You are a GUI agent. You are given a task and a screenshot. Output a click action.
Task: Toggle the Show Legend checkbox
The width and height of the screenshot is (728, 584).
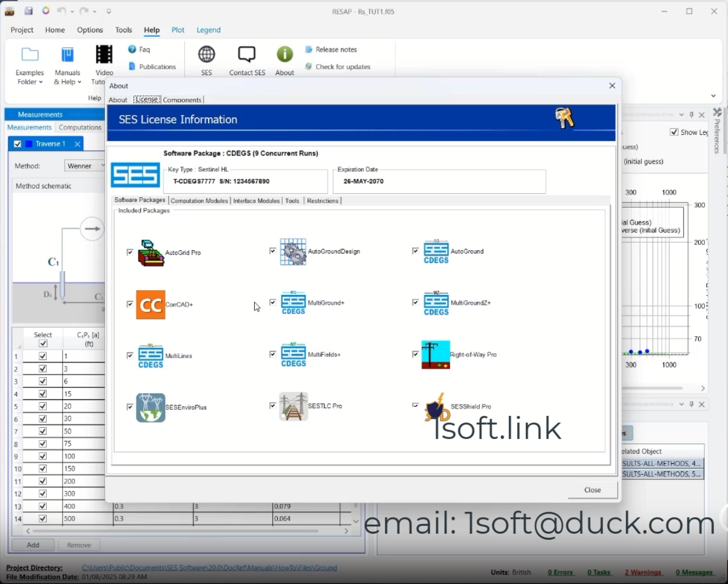[674, 132]
